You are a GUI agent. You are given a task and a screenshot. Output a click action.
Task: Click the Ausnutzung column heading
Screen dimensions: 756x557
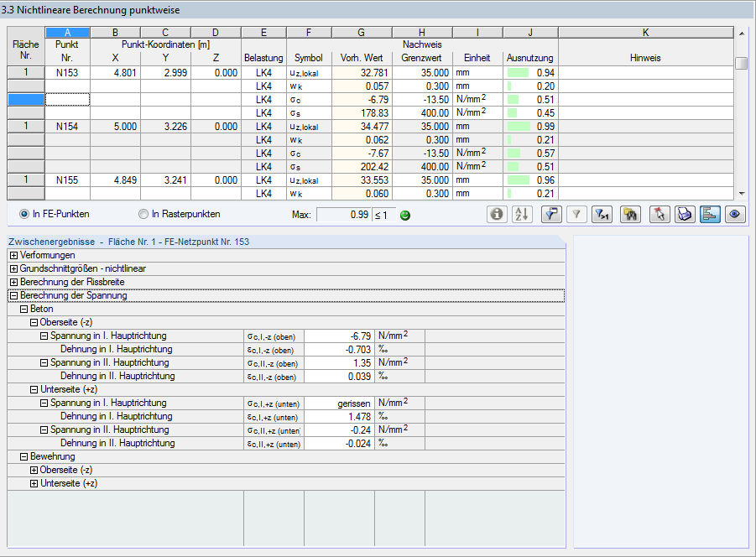click(530, 58)
